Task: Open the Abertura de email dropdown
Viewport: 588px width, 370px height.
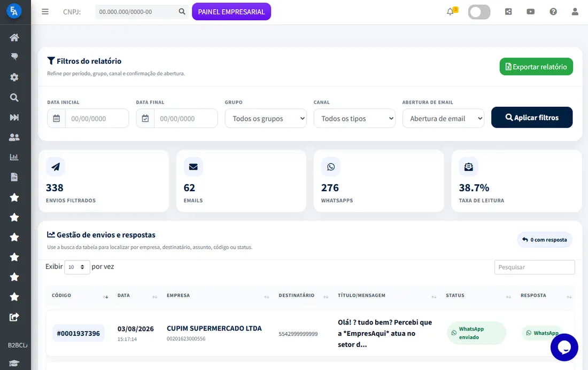Action: 443,119
